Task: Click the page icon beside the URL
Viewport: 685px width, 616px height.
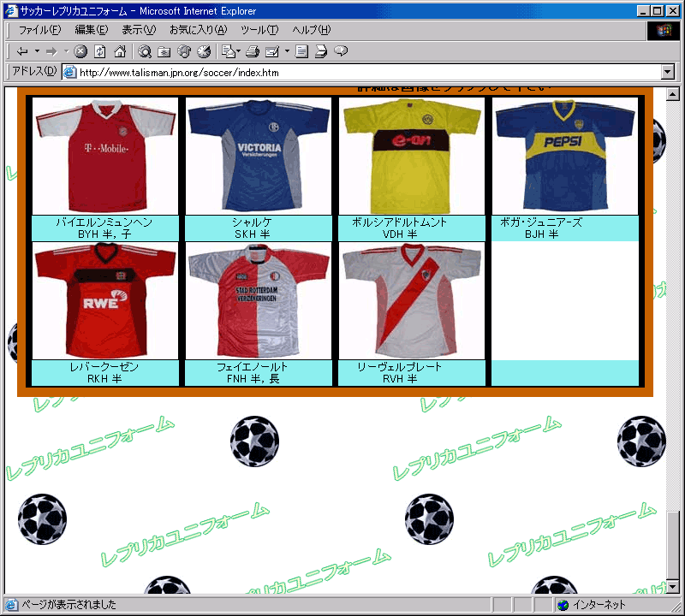Action: (69, 72)
